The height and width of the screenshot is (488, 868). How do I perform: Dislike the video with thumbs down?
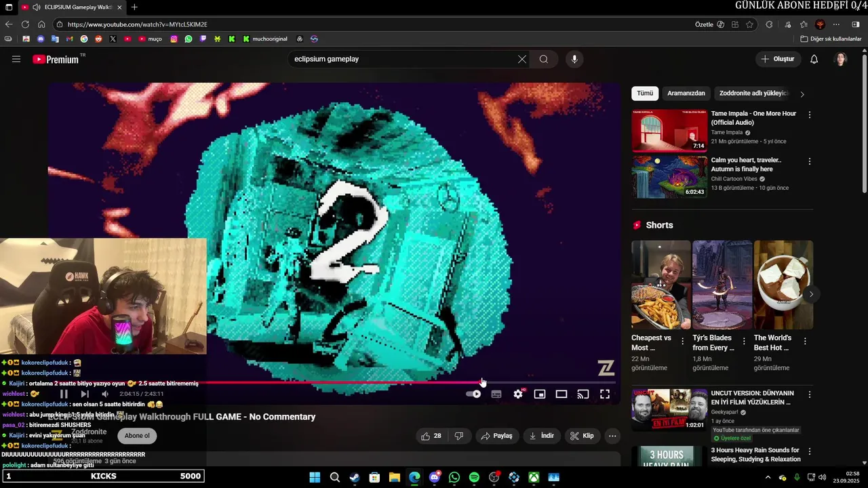[x=459, y=436]
